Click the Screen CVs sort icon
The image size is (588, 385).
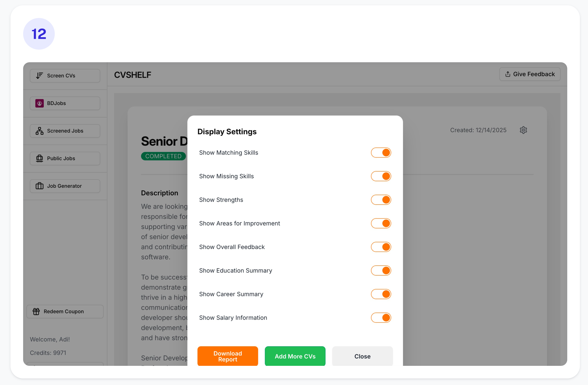39,75
